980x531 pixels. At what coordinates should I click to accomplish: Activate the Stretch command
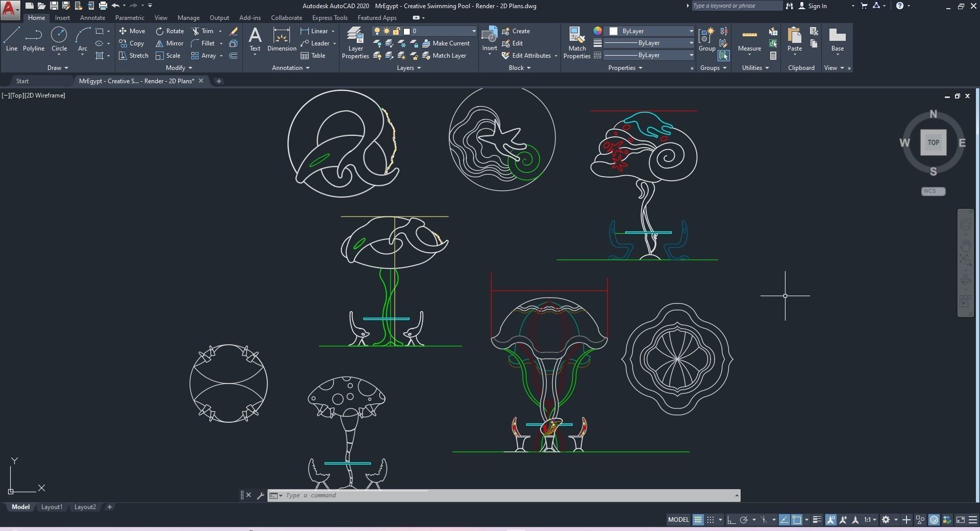tap(134, 56)
